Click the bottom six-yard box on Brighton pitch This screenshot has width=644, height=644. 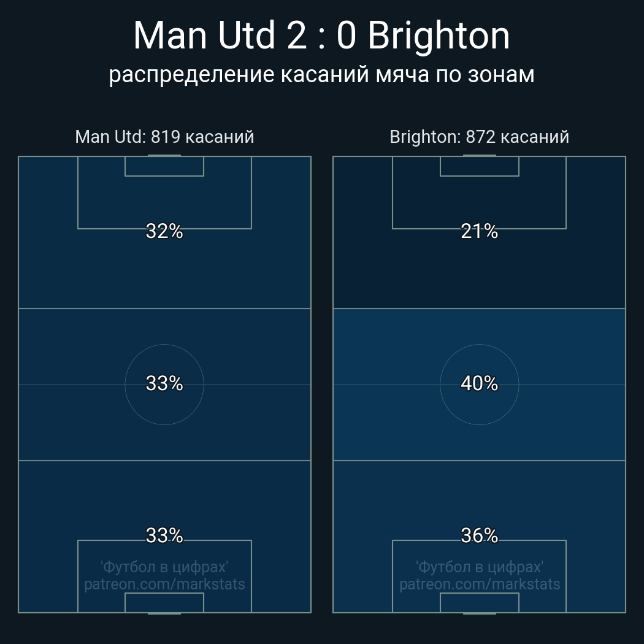(479, 602)
